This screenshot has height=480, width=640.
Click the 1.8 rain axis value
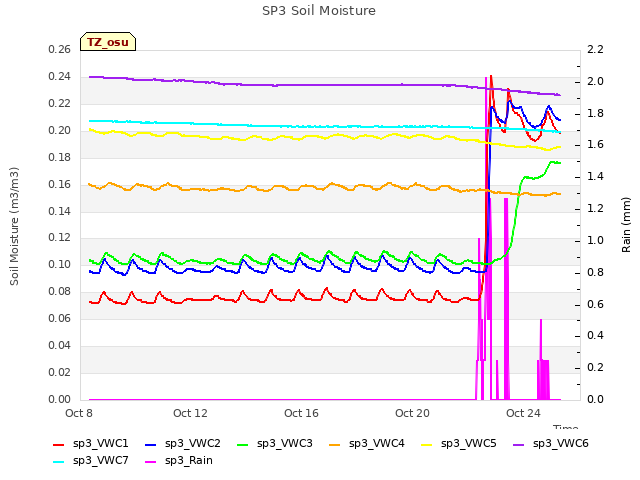(x=596, y=113)
